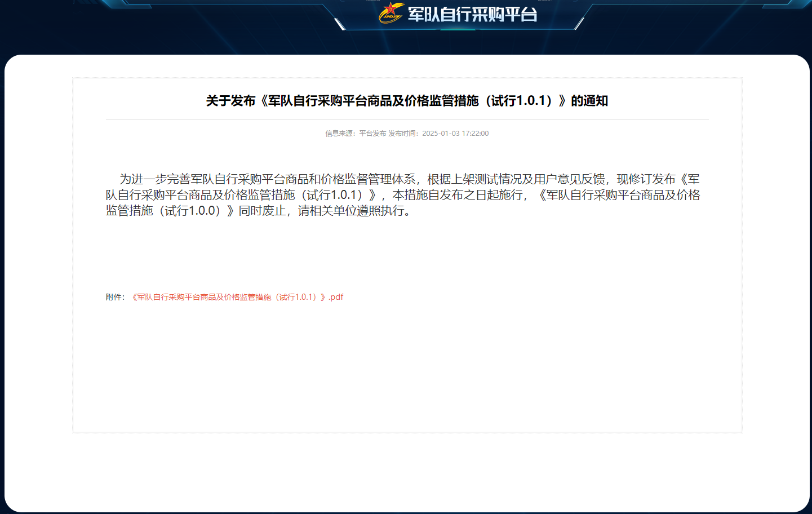The height and width of the screenshot is (514, 812).
Task: Click the star emblem logo in header
Action: click(x=391, y=13)
